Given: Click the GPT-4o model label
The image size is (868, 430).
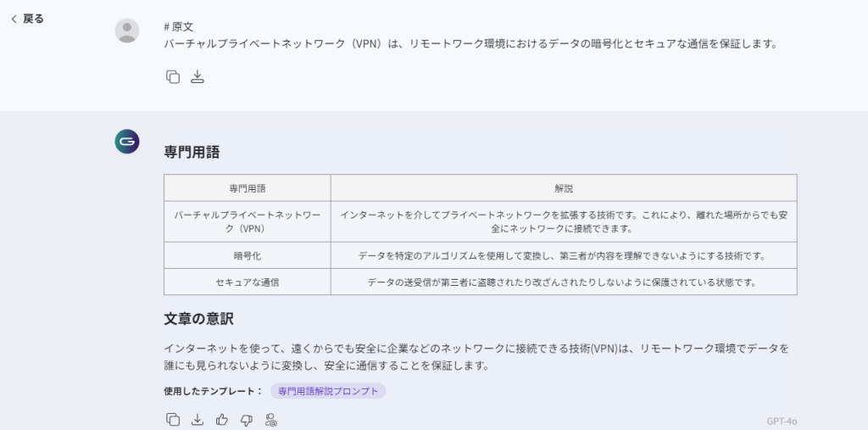Looking at the screenshot, I should (x=782, y=421).
